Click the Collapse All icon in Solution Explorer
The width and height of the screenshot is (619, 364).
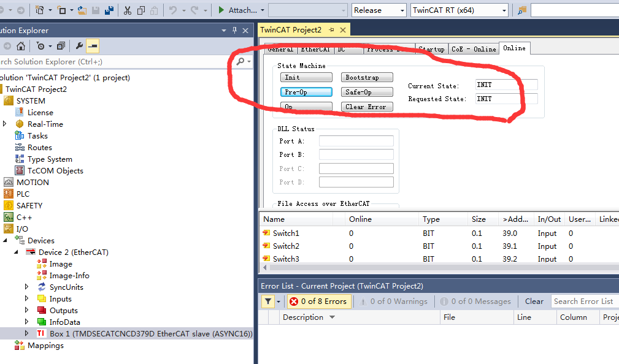tap(61, 46)
